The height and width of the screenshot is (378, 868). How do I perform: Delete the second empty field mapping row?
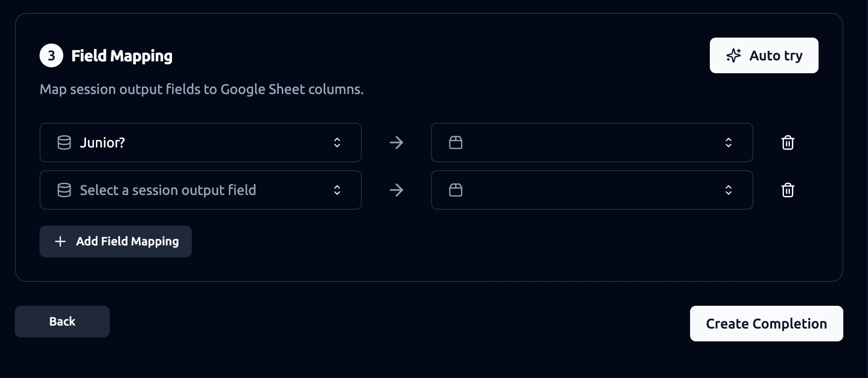tap(787, 190)
